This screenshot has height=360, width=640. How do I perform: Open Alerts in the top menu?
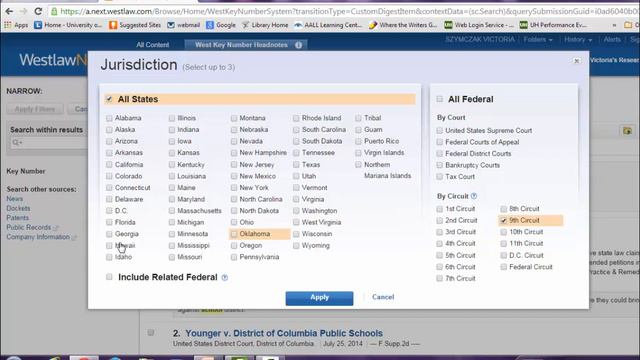(612, 40)
